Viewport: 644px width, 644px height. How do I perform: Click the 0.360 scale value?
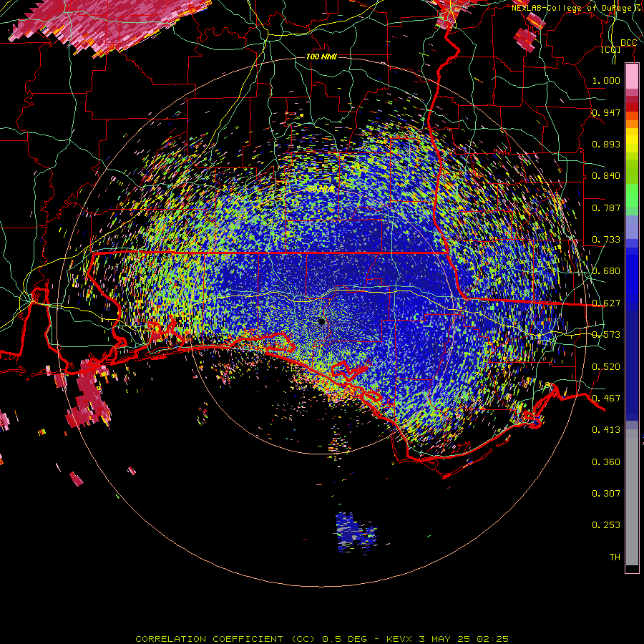tap(606, 462)
